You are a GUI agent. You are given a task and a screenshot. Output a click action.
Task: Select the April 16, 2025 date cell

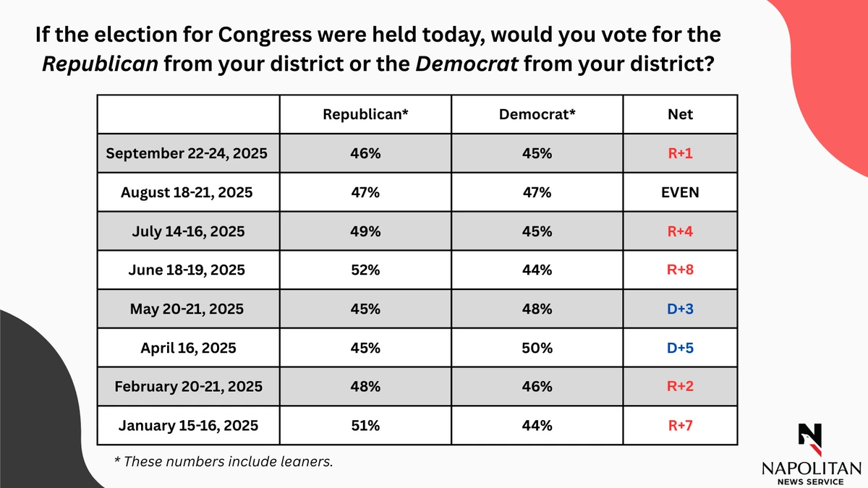click(x=187, y=348)
